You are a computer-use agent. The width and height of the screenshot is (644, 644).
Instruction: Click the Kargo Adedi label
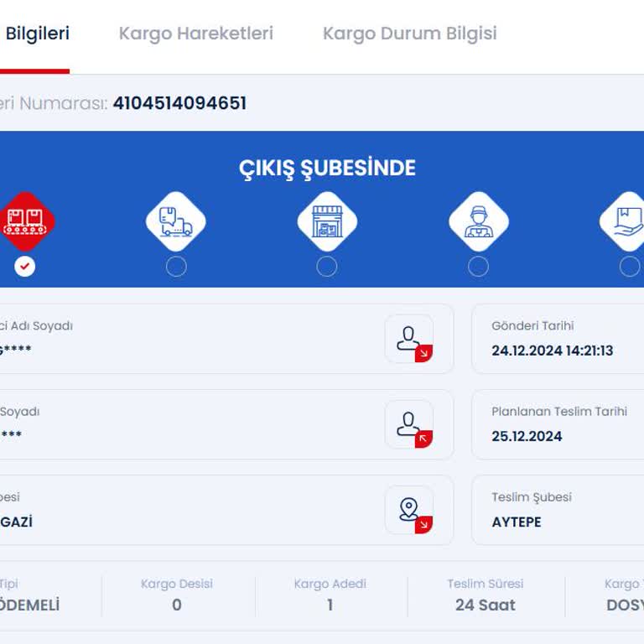tap(330, 584)
